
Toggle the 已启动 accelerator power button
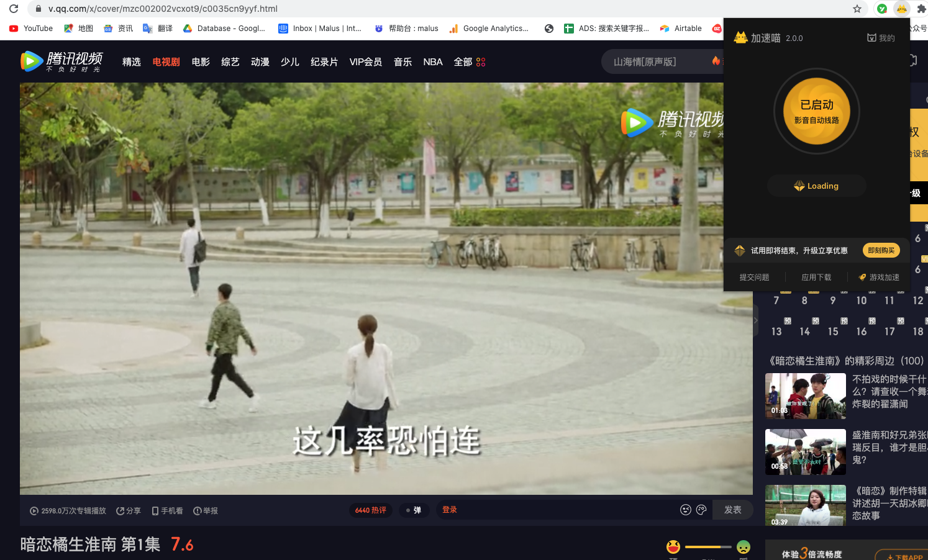[816, 112]
